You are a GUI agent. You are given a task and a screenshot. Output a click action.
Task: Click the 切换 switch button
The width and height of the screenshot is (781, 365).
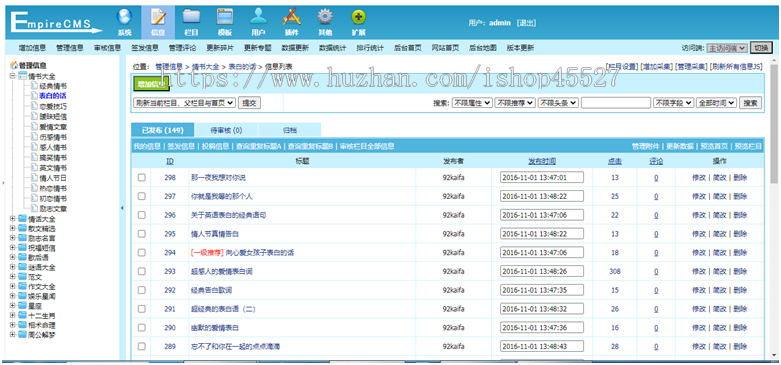761,48
